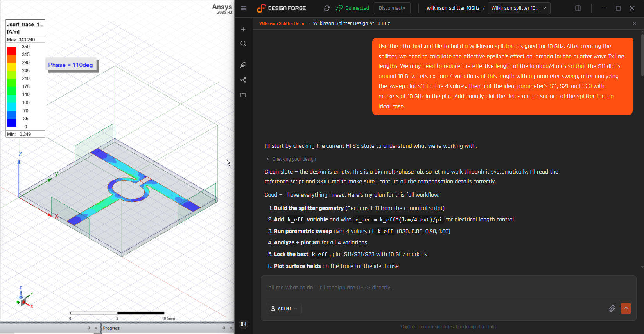The image size is (644, 334).
Task: Click the message input field
Action: pyautogui.click(x=448, y=287)
